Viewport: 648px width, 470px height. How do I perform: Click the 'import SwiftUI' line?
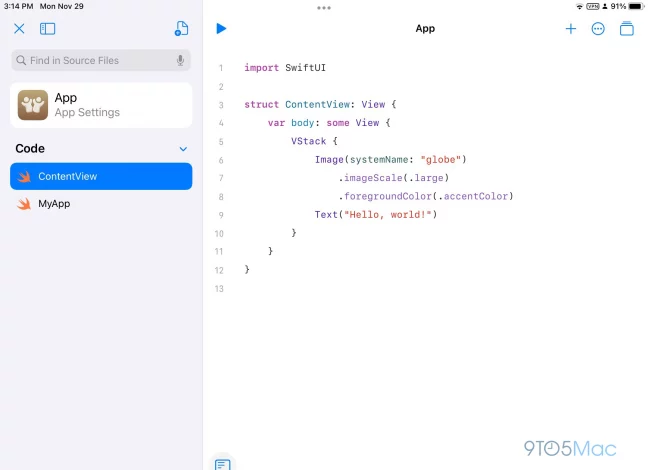click(x=285, y=68)
